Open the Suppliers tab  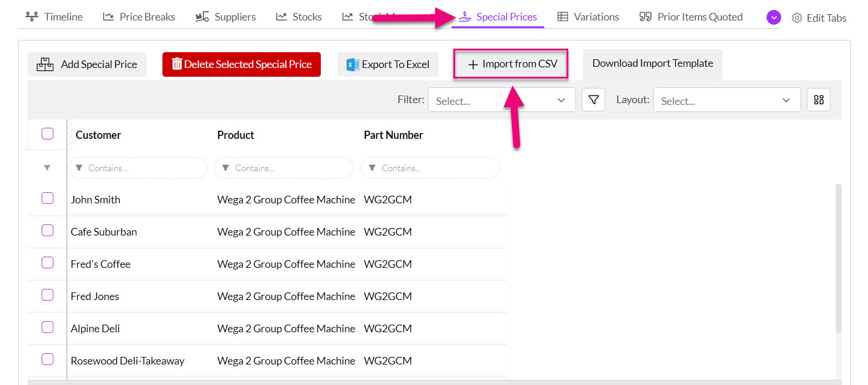pos(226,17)
